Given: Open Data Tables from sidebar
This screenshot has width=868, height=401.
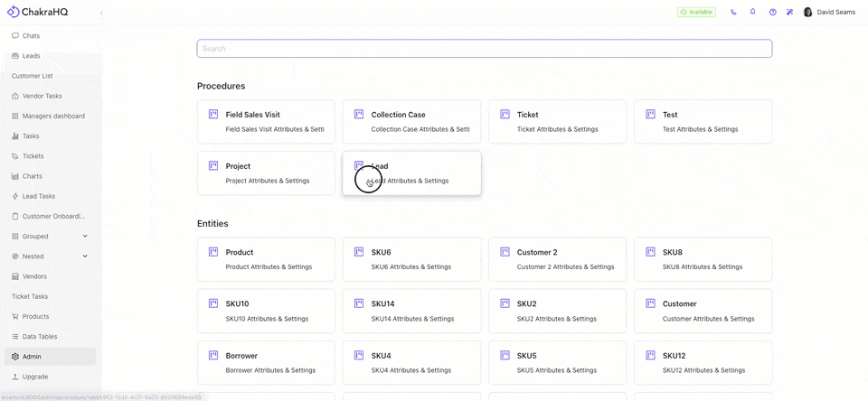Looking at the screenshot, I should (x=39, y=337).
